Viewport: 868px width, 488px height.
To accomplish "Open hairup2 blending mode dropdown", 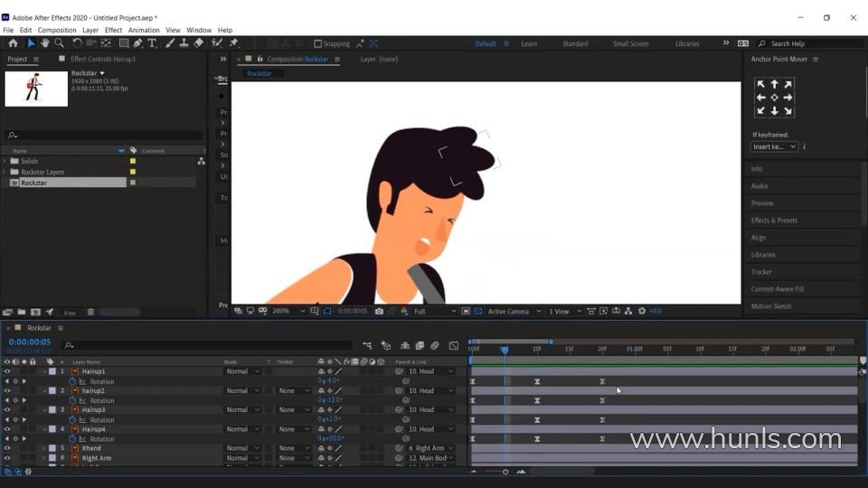I will pyautogui.click(x=242, y=391).
